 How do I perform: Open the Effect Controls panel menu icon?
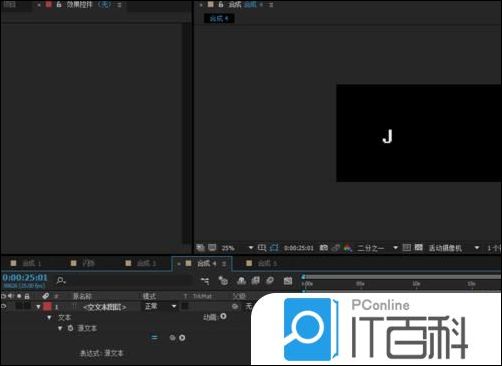pyautogui.click(x=119, y=5)
